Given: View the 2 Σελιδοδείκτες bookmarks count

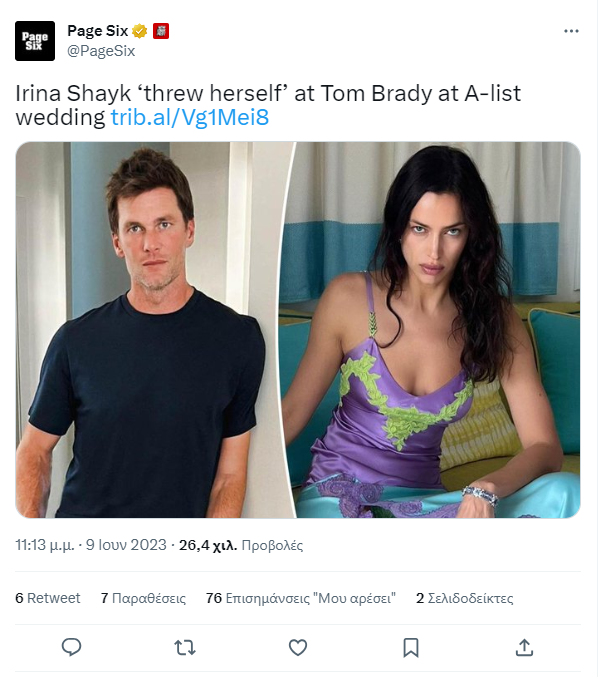Looking at the screenshot, I should (465, 598).
